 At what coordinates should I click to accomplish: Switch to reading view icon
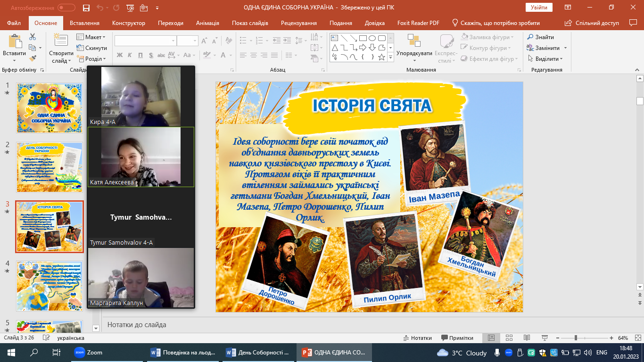[527, 338]
